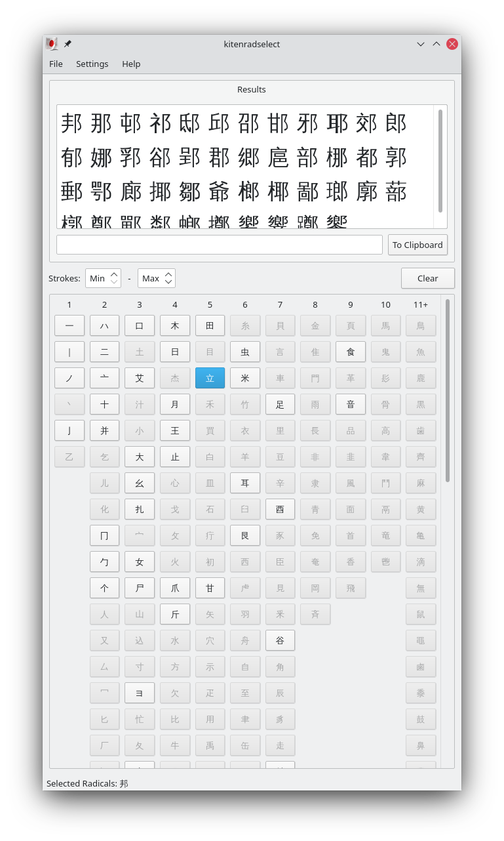Toggle the 十 radical button
This screenshot has width=504, height=841.
(104, 404)
